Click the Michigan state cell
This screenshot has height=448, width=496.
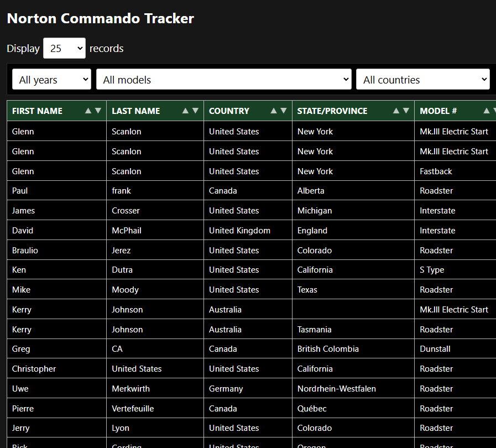pyautogui.click(x=353, y=210)
